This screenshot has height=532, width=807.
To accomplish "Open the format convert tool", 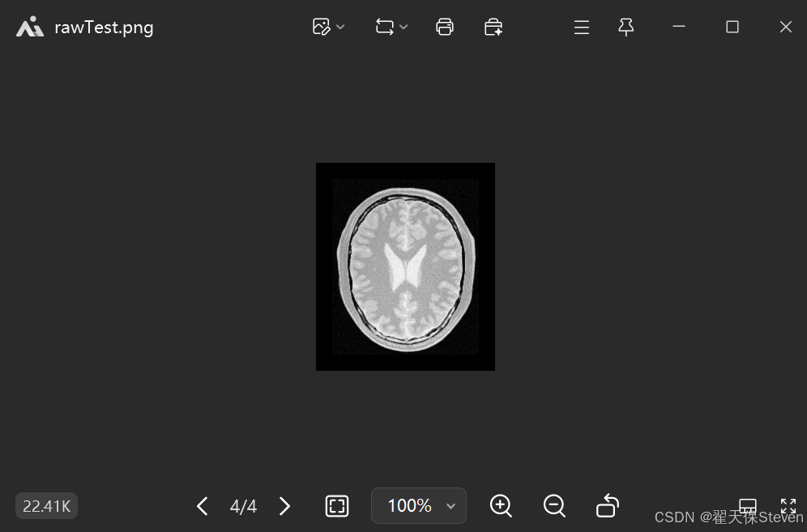I will 384,27.
